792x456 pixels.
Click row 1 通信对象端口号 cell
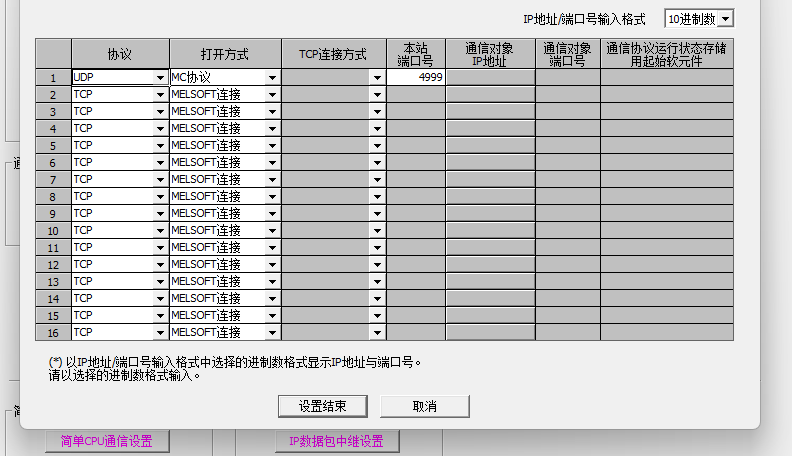(x=567, y=77)
